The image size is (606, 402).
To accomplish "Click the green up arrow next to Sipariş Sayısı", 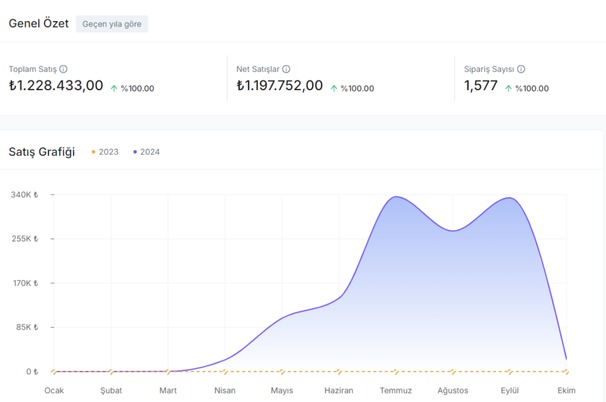I will click(x=509, y=88).
